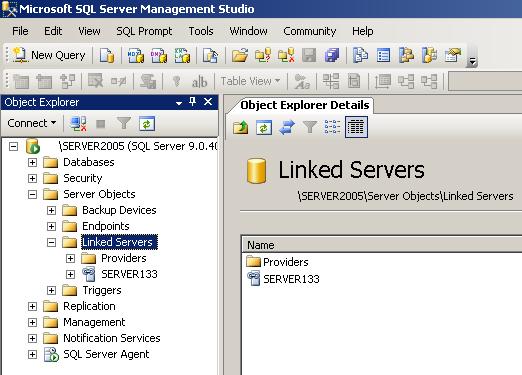Click the Refresh icon in Object Explorer
522x375 pixels.
coord(147,124)
